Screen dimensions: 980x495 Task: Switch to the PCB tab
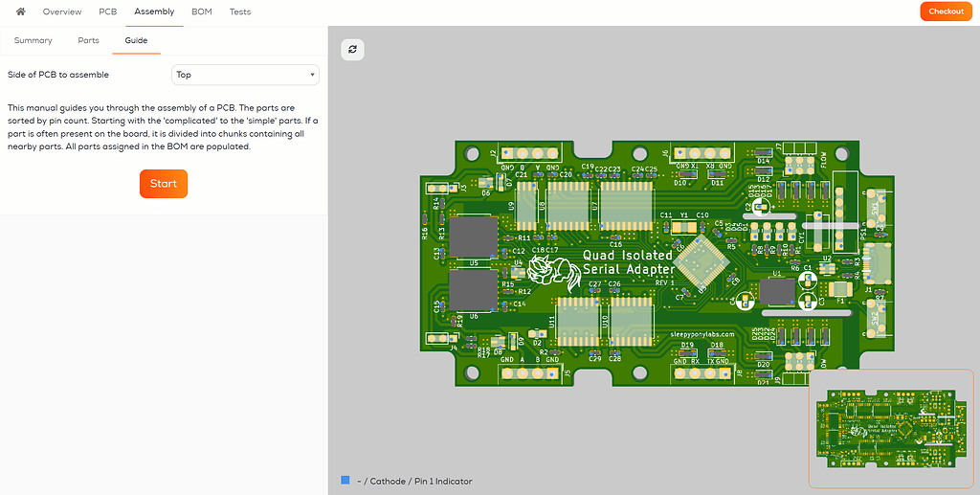107,11
